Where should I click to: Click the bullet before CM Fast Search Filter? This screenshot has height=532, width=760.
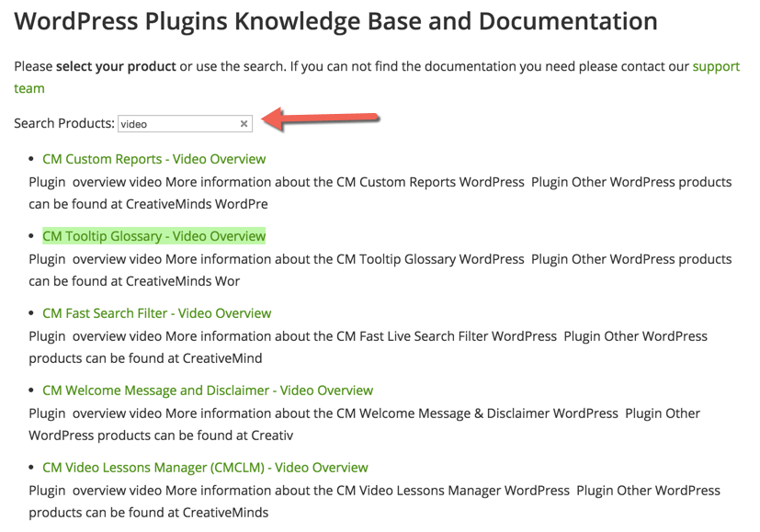coord(32,314)
